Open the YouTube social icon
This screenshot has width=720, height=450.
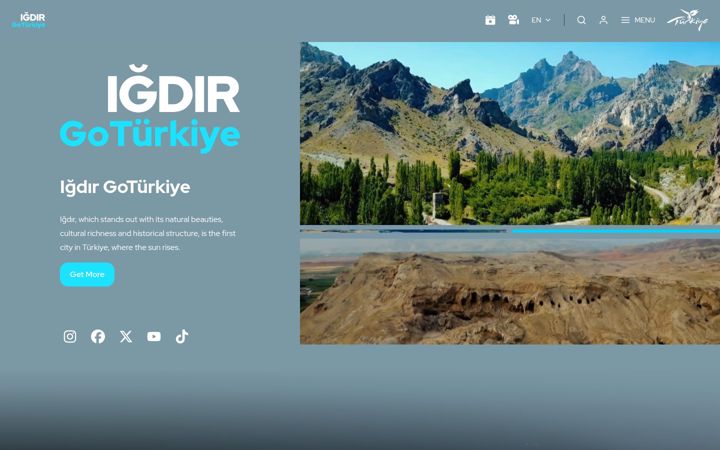tap(154, 337)
